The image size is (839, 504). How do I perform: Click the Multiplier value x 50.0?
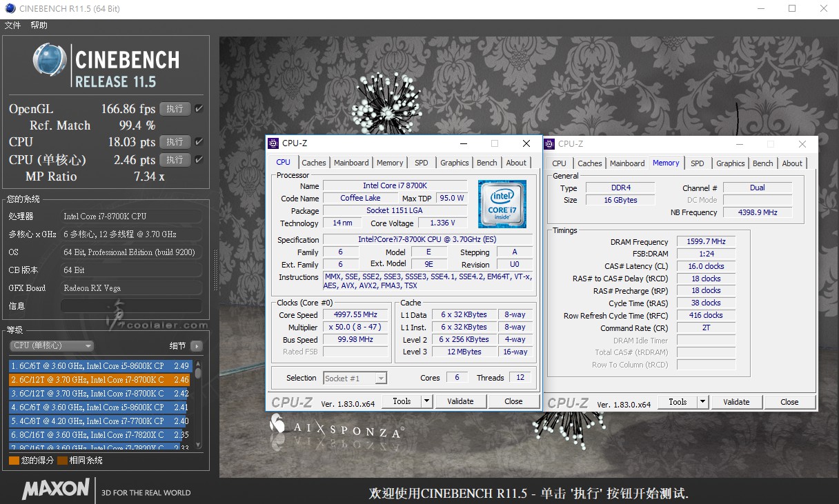click(x=355, y=327)
